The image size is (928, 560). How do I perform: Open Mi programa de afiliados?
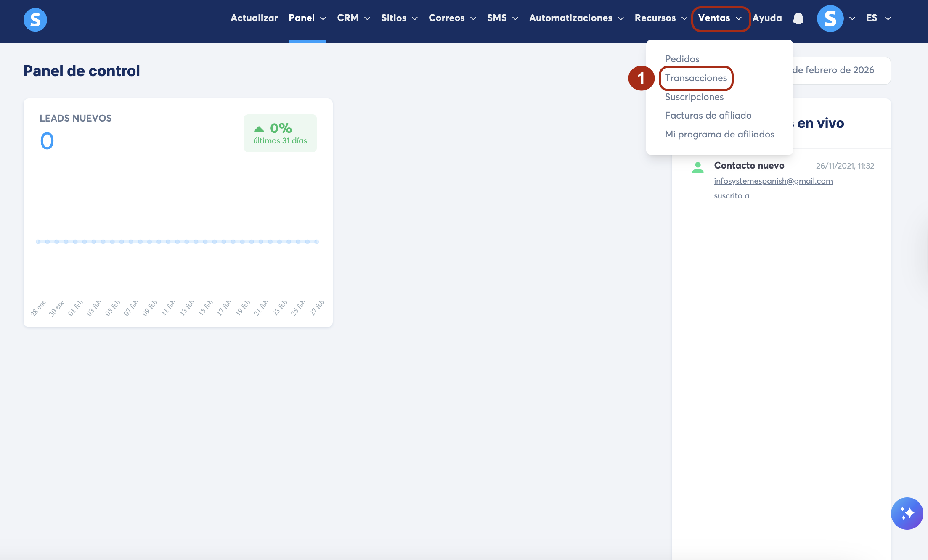pyautogui.click(x=719, y=135)
